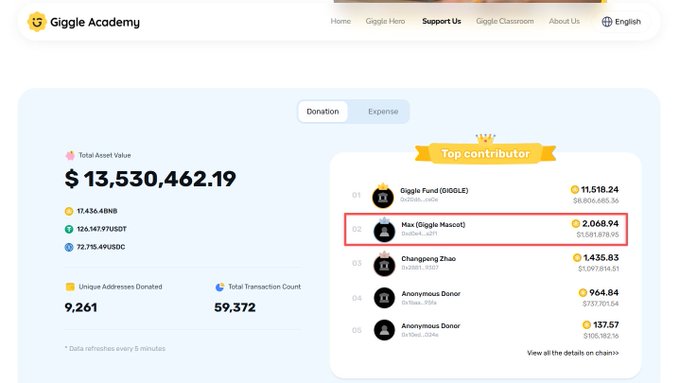The width and height of the screenshot is (680, 383).
Task: Go to Giggle Classroom
Action: (x=505, y=21)
